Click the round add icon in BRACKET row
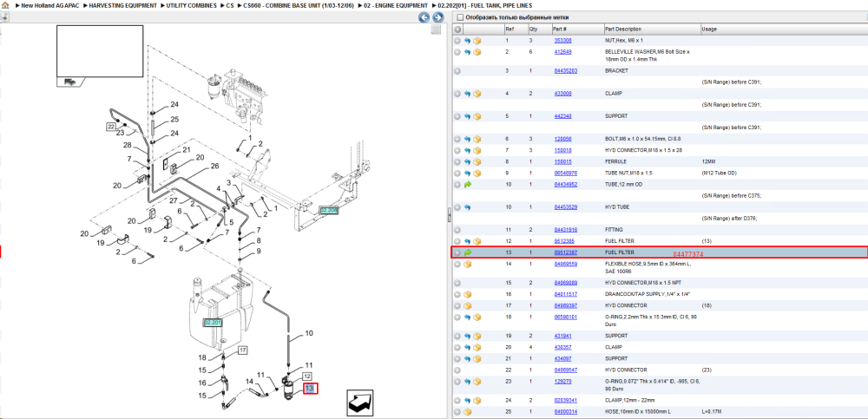The image size is (868, 419). pyautogui.click(x=457, y=71)
